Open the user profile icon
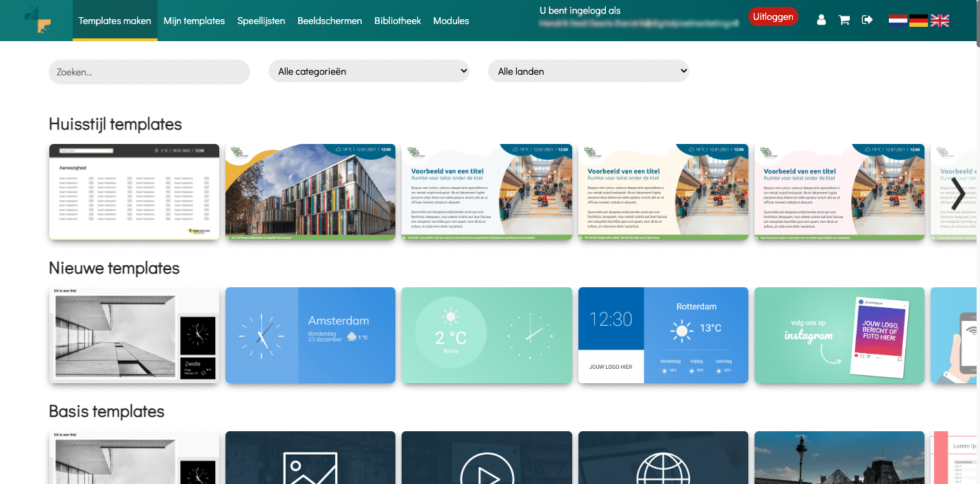 [x=822, y=20]
